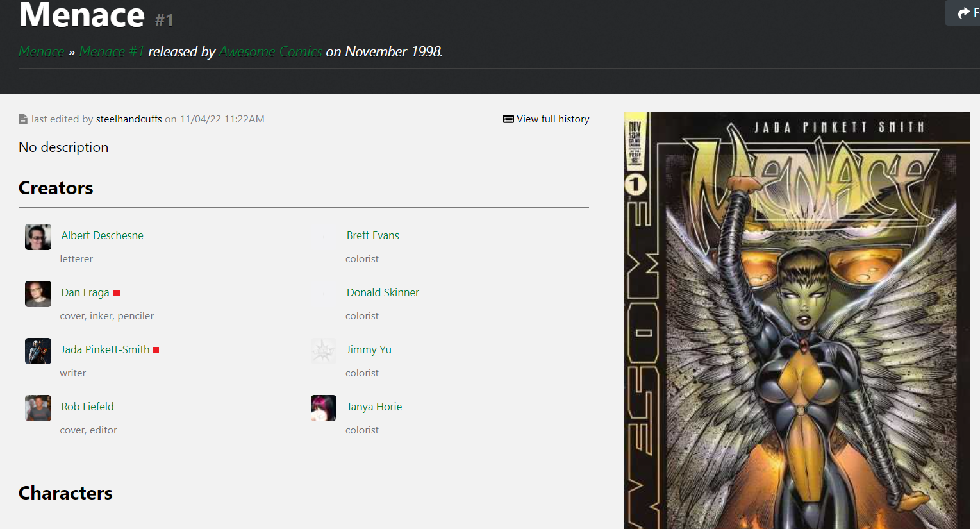
Task: Click Tanya Horie's avatar thumbnail
Action: pos(324,408)
